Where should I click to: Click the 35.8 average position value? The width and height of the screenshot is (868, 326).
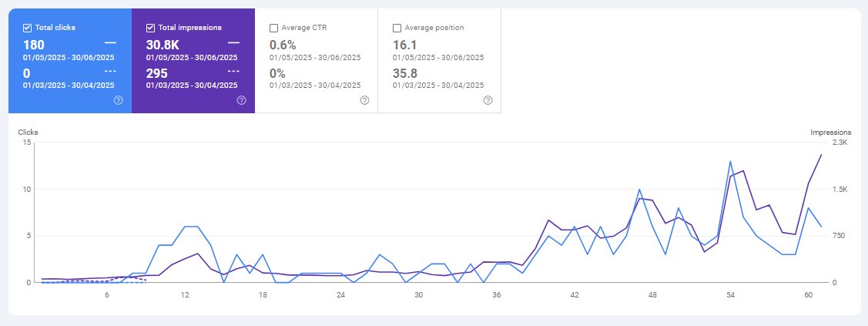click(x=405, y=74)
